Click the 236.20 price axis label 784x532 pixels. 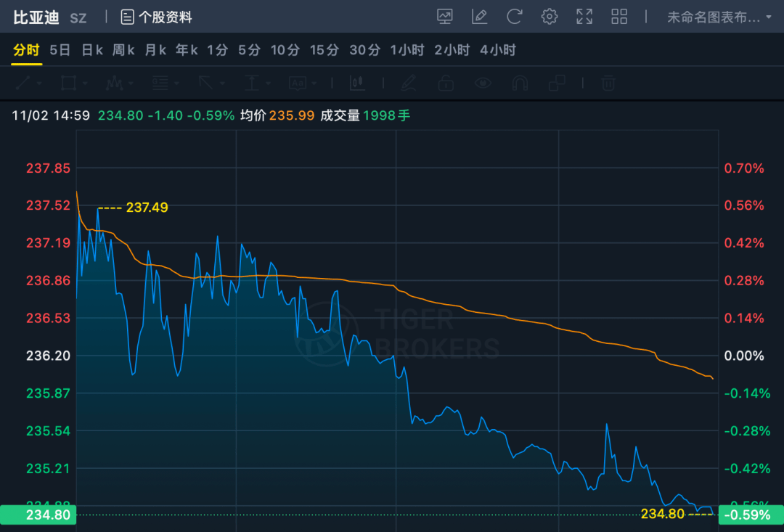(48, 356)
